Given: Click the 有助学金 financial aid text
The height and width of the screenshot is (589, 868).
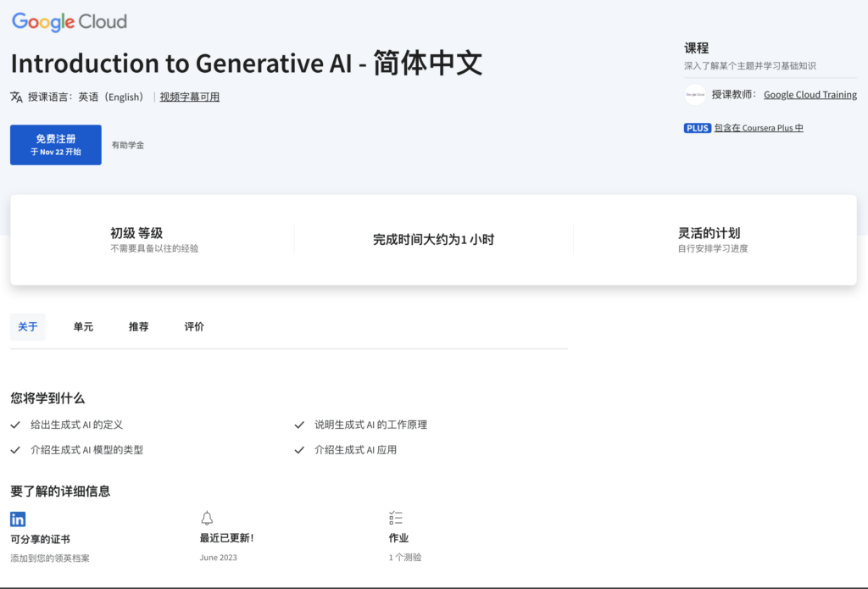Looking at the screenshot, I should (x=128, y=145).
